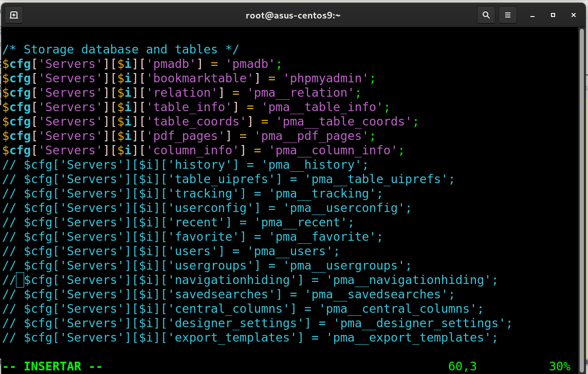588x374 pixels.
Task: Click the root@asus-centos9 window title
Action: pos(293,15)
